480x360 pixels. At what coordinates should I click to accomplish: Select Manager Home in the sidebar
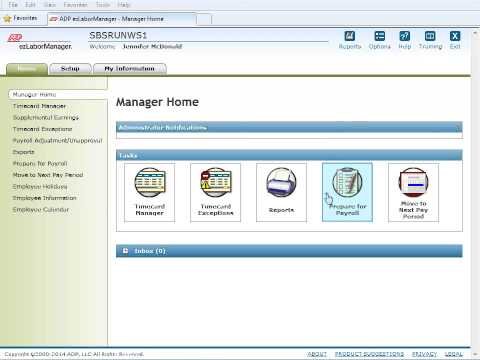point(57,95)
